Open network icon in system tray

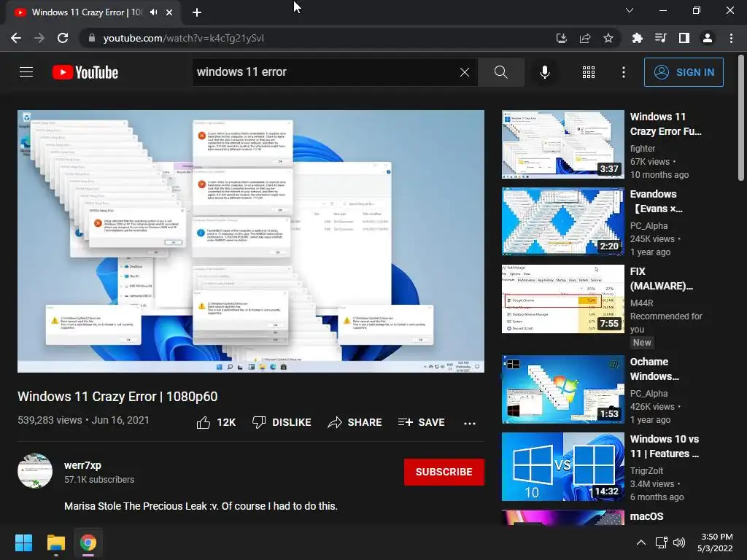point(661,542)
